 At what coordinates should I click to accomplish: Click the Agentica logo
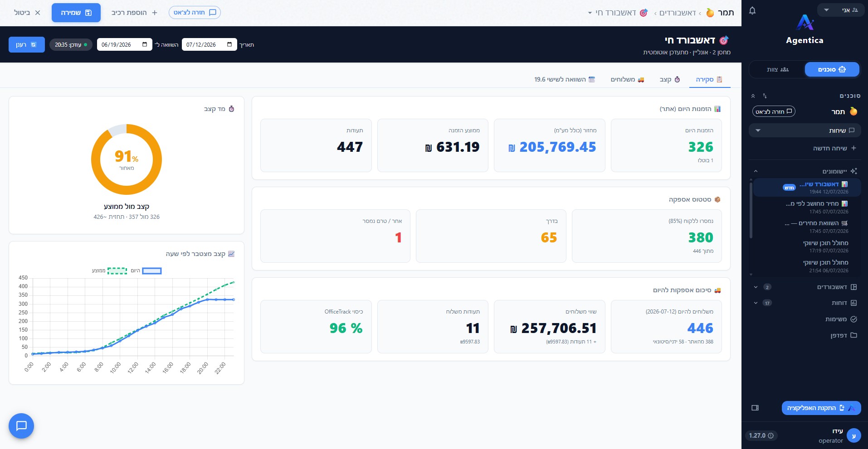805,30
